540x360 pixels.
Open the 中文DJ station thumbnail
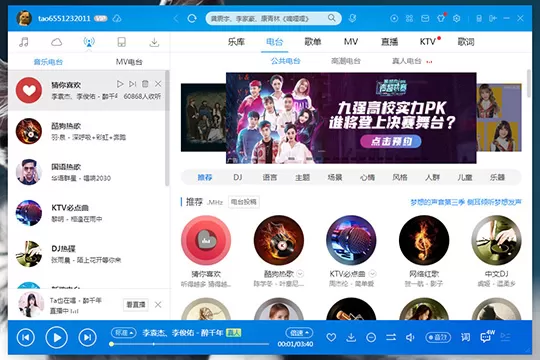(x=496, y=240)
